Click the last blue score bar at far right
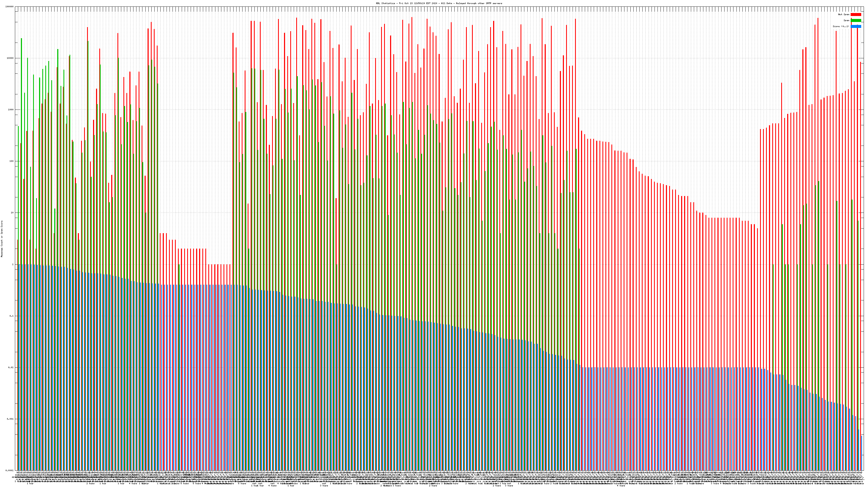This screenshot has width=868, height=488. (861, 453)
